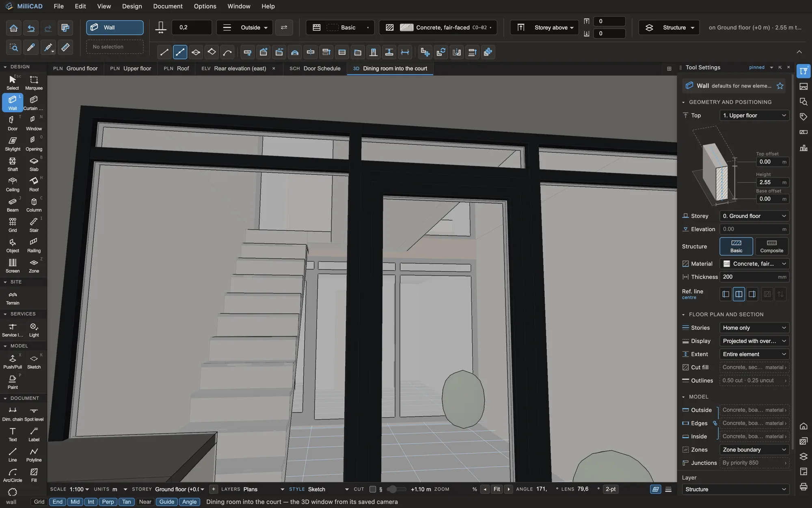Open the Document menu
Screen dimensions: 812x508
point(168,6)
